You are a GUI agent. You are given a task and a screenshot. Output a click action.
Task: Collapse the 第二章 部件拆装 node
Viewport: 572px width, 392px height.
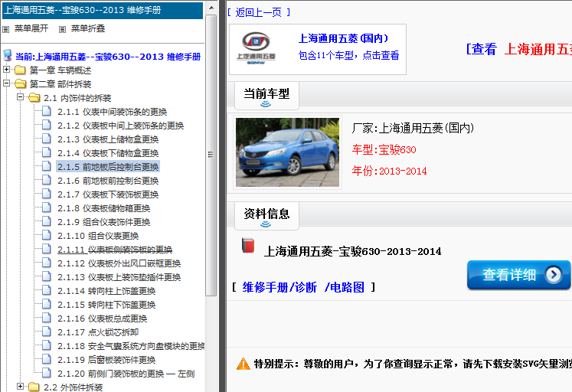coord(7,83)
